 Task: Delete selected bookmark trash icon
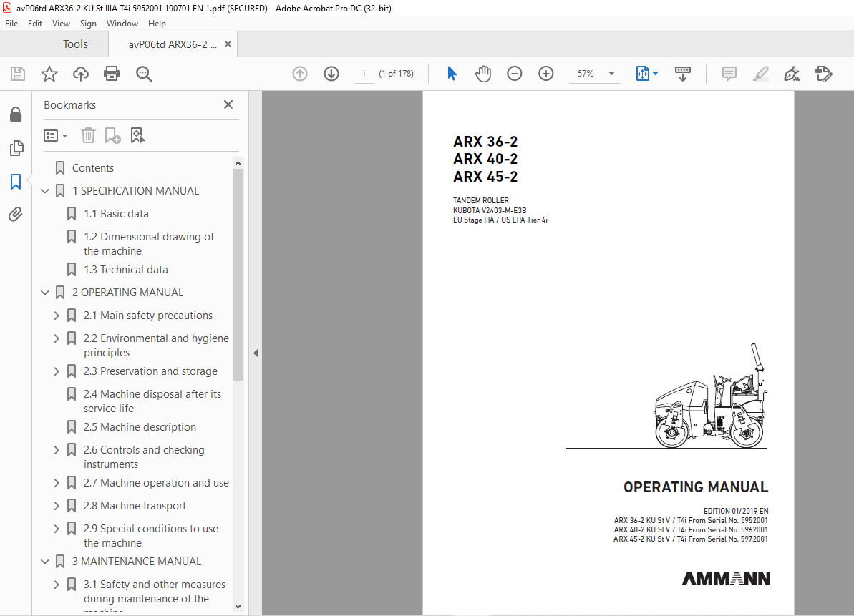[x=88, y=135]
